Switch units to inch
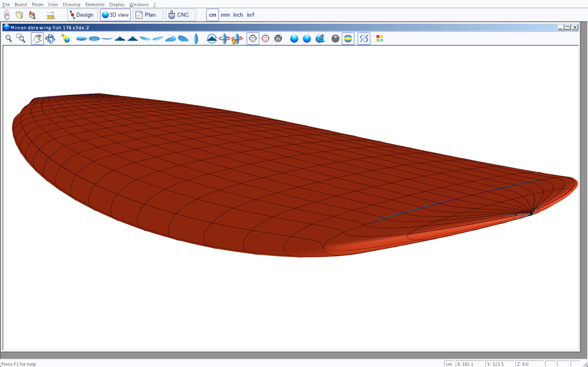 pos(238,15)
